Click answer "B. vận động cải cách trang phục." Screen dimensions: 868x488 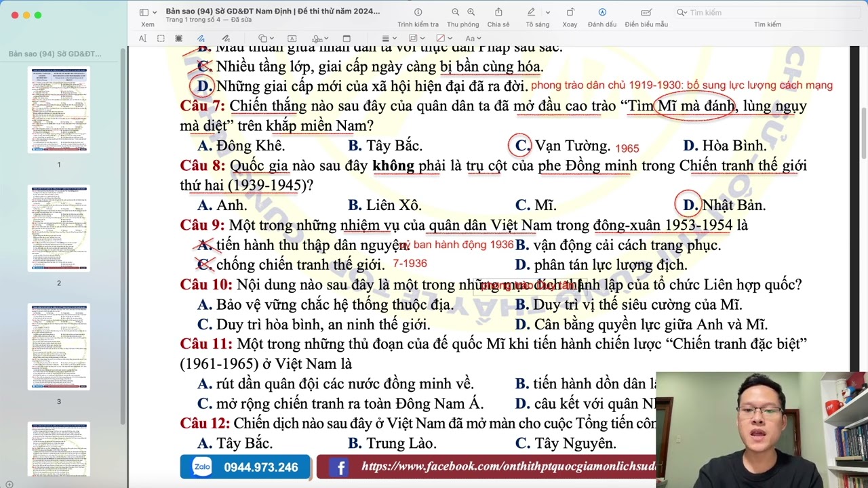[618, 245]
